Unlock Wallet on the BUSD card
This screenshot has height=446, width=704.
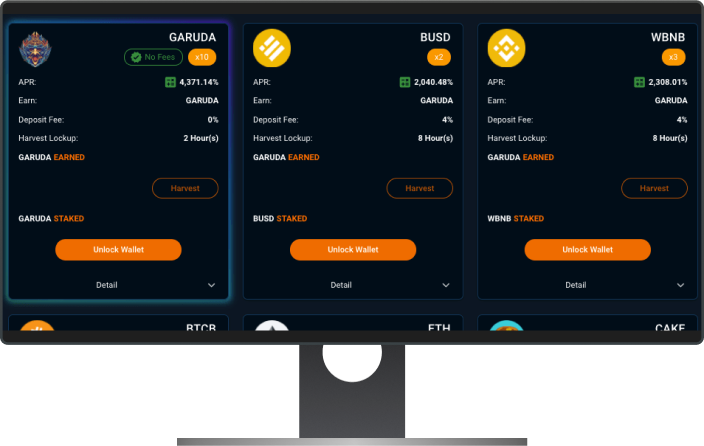(x=353, y=250)
